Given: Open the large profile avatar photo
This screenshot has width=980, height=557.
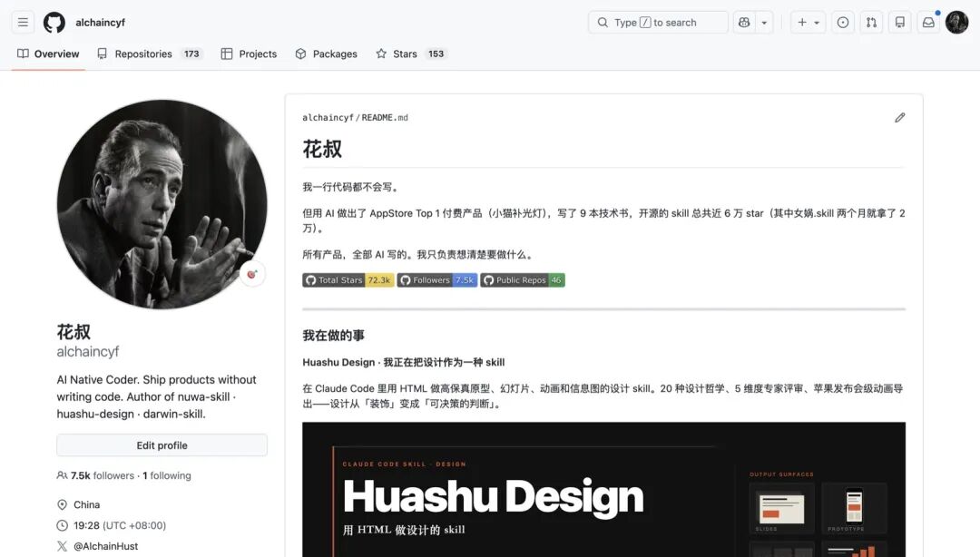Looking at the screenshot, I should tap(162, 204).
